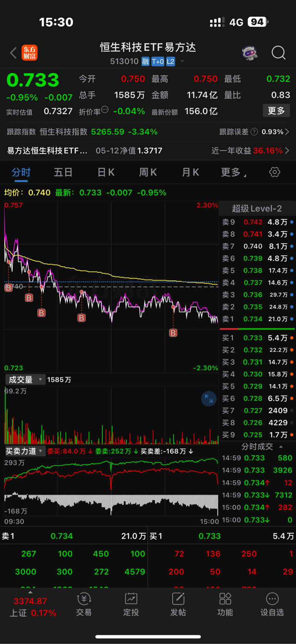
Task: Tap the current price 0.733
Action: [x=33, y=80]
